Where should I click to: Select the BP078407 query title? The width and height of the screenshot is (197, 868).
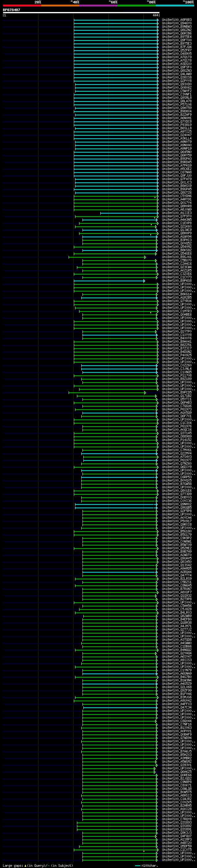11,10
